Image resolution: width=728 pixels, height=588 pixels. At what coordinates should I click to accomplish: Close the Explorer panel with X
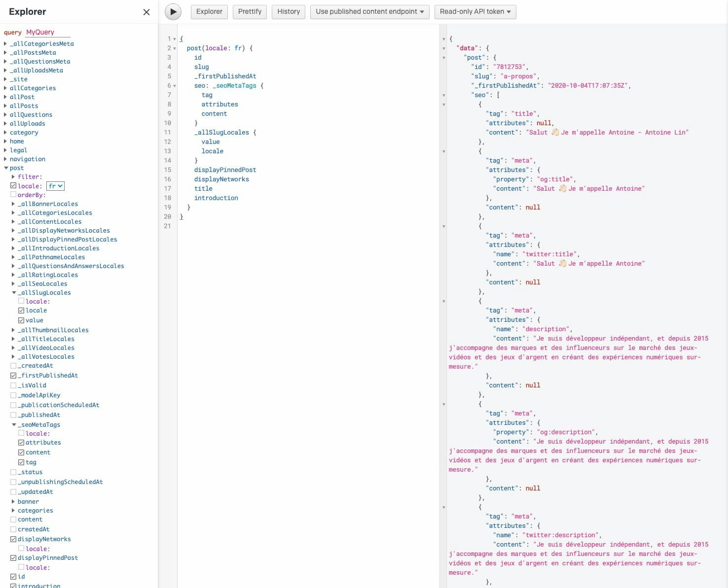pos(146,12)
